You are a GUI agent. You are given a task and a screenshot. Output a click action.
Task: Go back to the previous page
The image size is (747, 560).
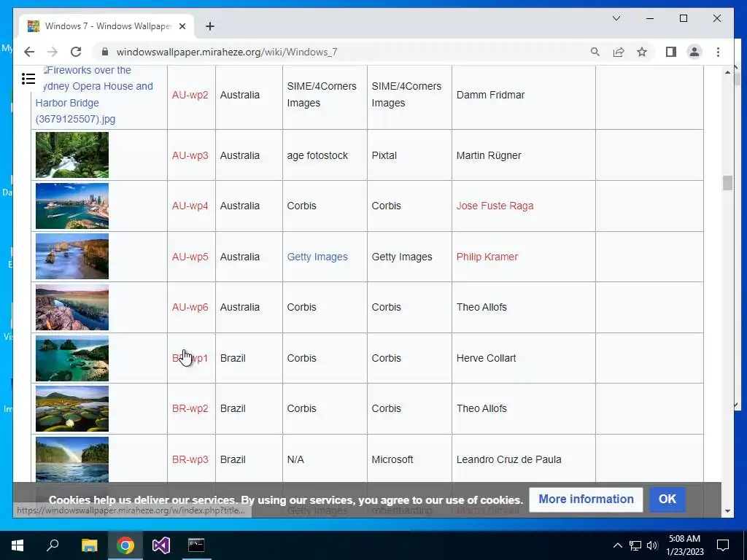coord(29,52)
